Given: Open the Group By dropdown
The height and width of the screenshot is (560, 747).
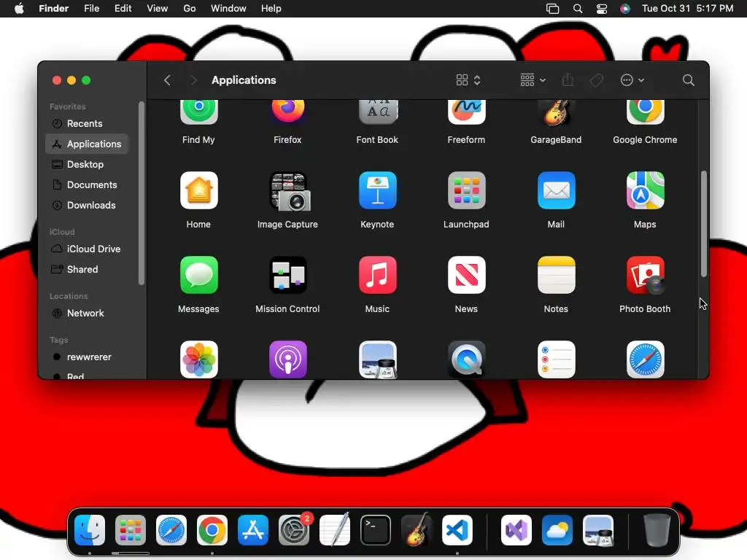Looking at the screenshot, I should pyautogui.click(x=533, y=80).
